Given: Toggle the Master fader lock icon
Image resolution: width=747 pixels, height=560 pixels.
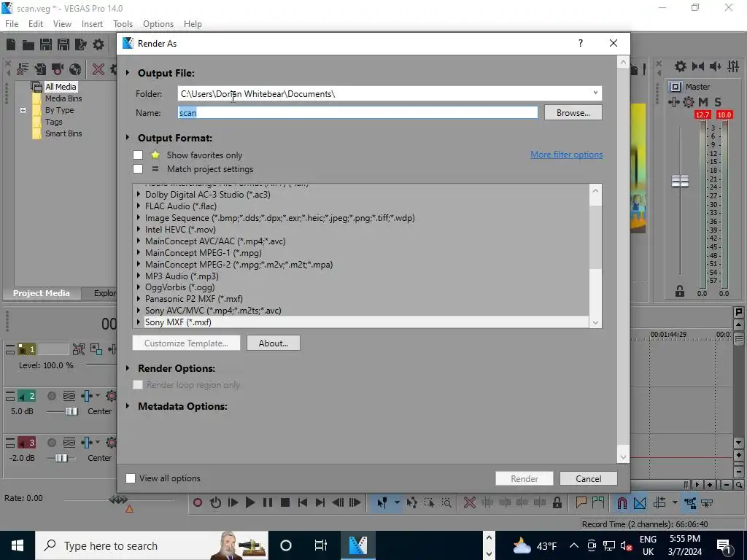Looking at the screenshot, I should tap(680, 292).
